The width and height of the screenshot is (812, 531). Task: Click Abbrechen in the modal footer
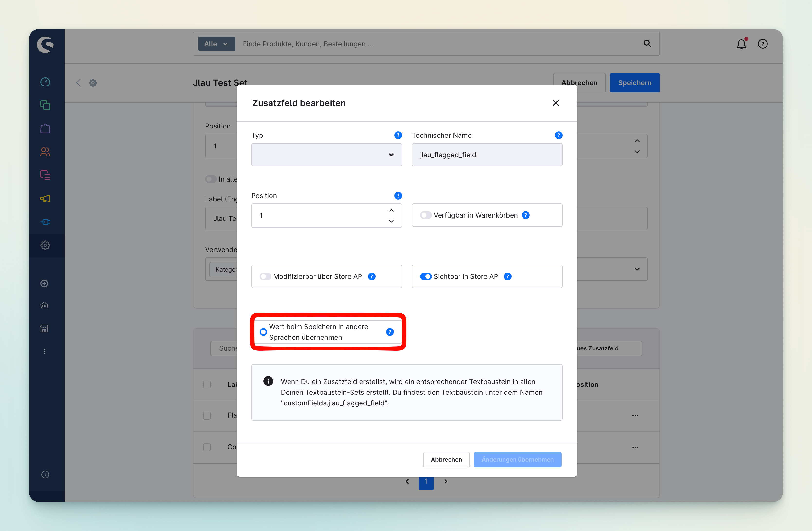click(x=446, y=460)
